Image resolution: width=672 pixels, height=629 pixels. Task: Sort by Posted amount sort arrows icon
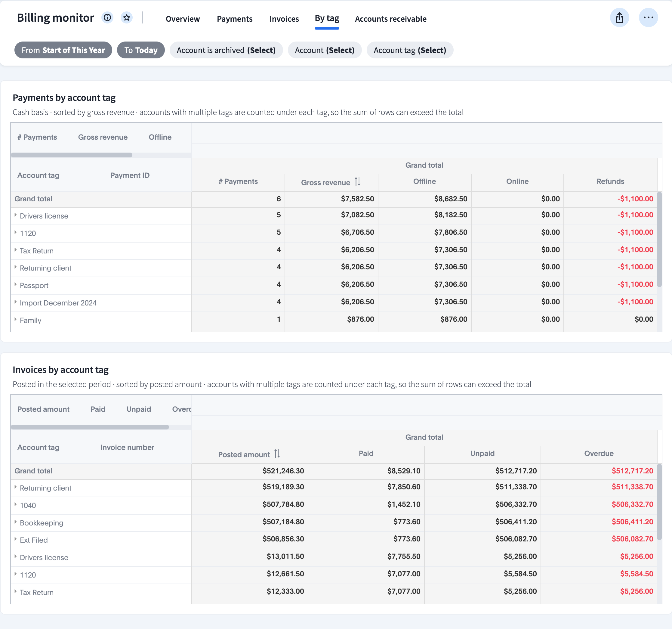[277, 454]
